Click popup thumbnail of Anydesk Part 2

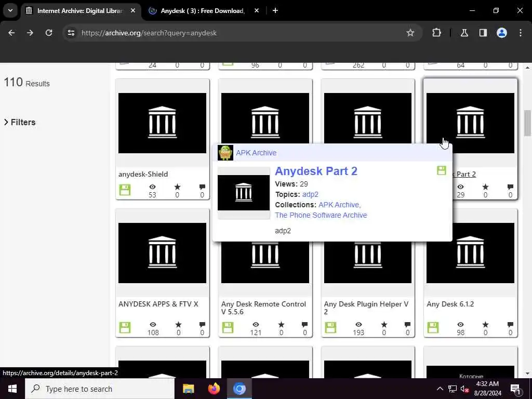click(244, 193)
